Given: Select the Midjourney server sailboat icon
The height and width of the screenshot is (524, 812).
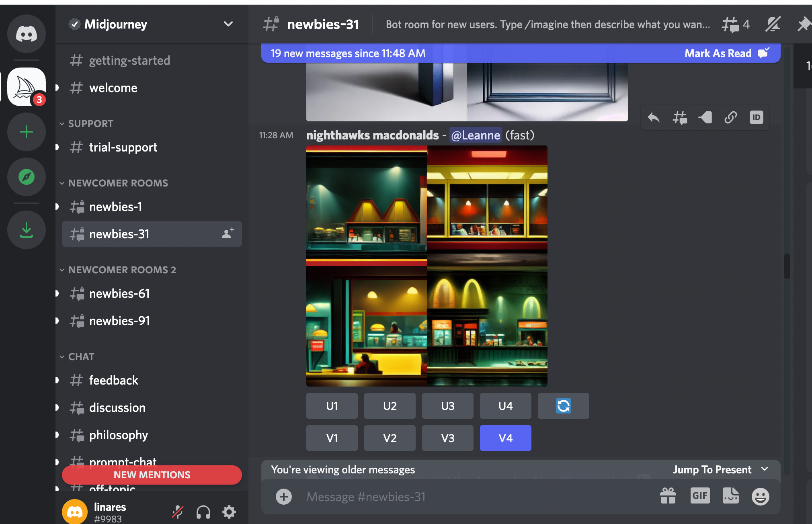Looking at the screenshot, I should pos(27,87).
